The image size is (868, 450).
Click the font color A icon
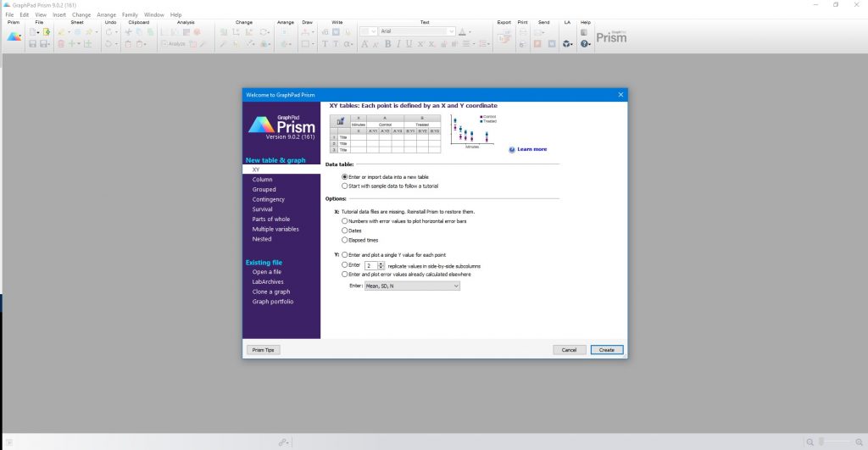(462, 31)
